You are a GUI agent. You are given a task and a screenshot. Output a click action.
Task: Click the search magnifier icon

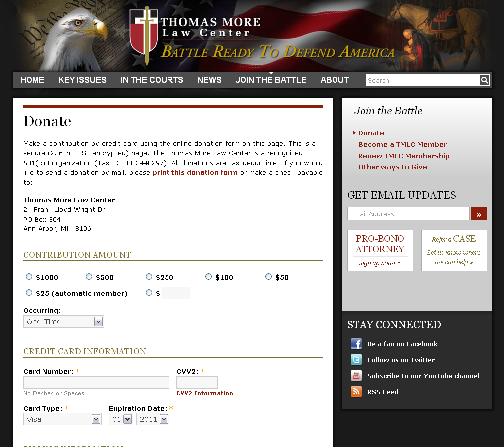484,80
